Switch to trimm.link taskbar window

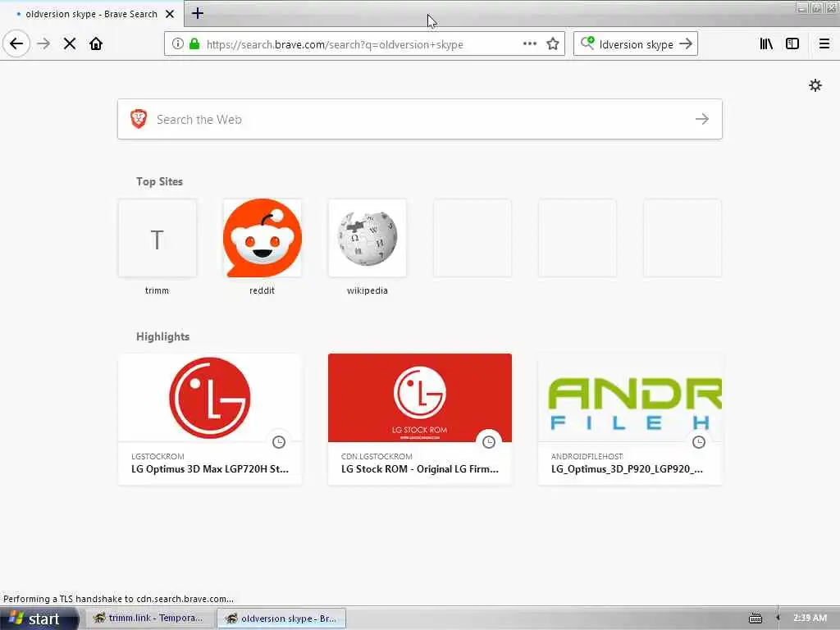pyautogui.click(x=148, y=619)
